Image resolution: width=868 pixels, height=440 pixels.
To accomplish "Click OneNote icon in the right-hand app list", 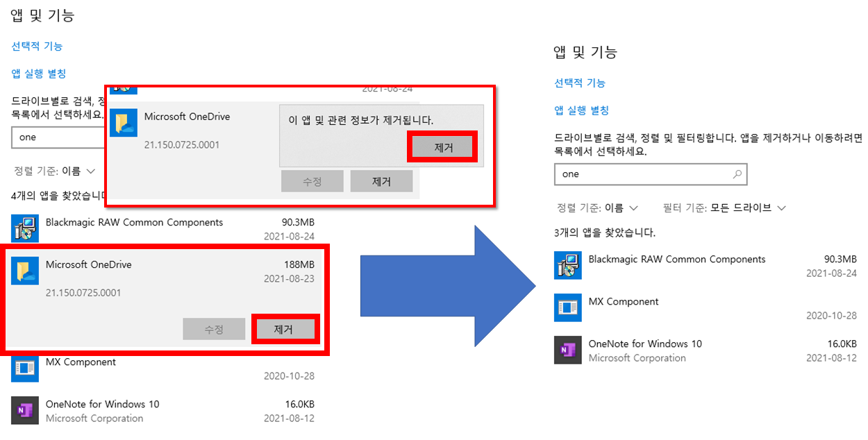I will [x=568, y=350].
